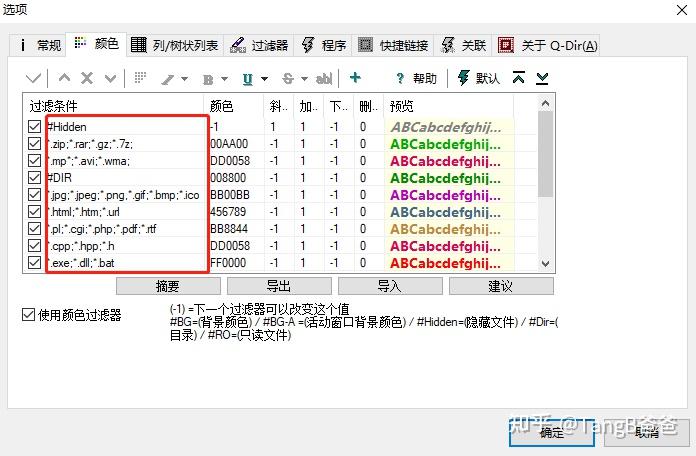The width and height of the screenshot is (696, 456).
Task: Switch to the 快捷链接 tab
Action: [x=393, y=45]
